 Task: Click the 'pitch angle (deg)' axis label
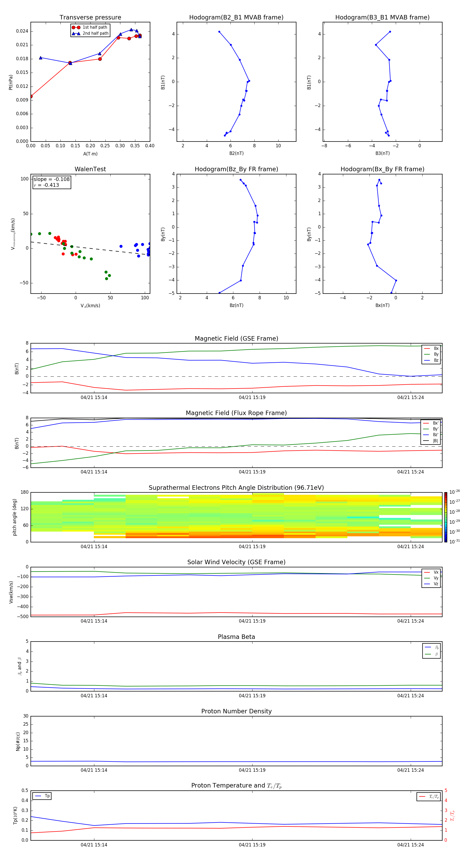pos(14,517)
